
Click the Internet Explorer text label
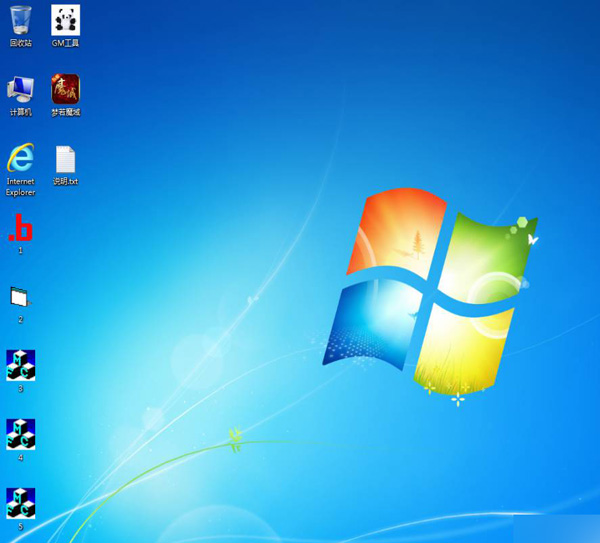pos(20,187)
